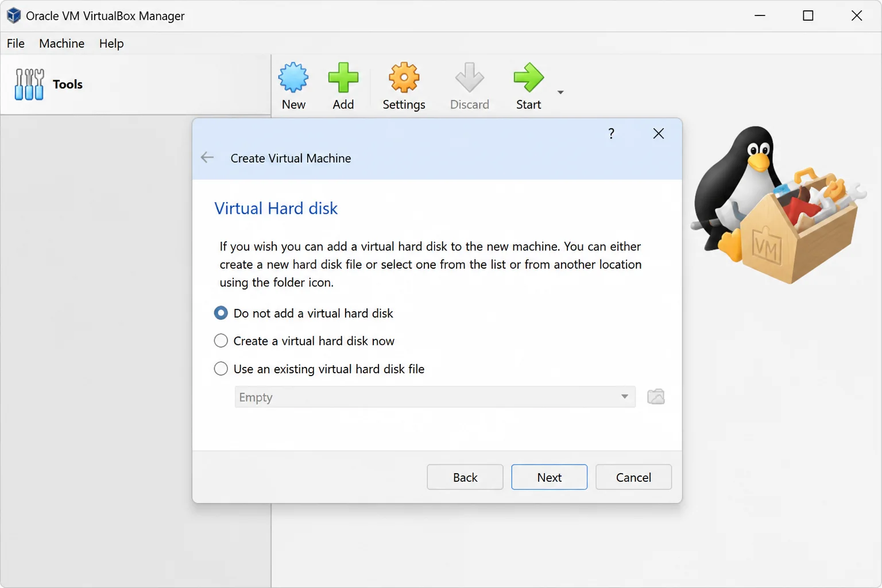
Task: Click the Back button
Action: (465, 477)
